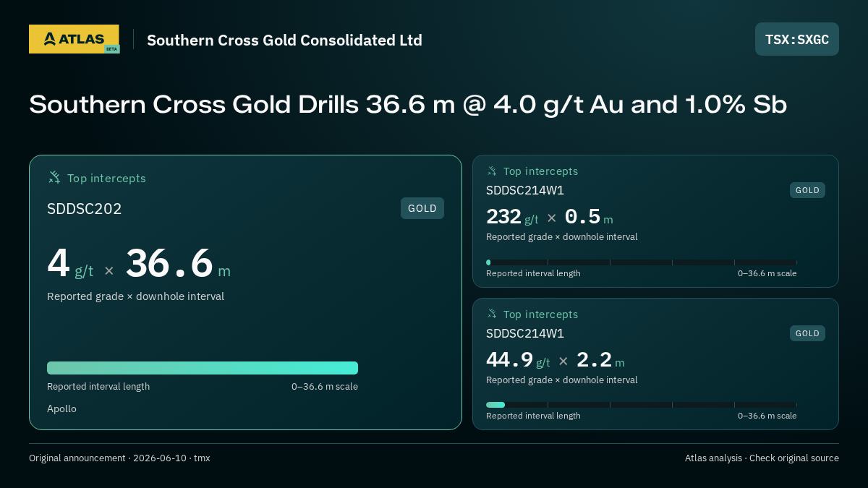The width and height of the screenshot is (868, 488).
Task: Select Southern Cross Gold Consolidated Ltd name
Action: [284, 40]
